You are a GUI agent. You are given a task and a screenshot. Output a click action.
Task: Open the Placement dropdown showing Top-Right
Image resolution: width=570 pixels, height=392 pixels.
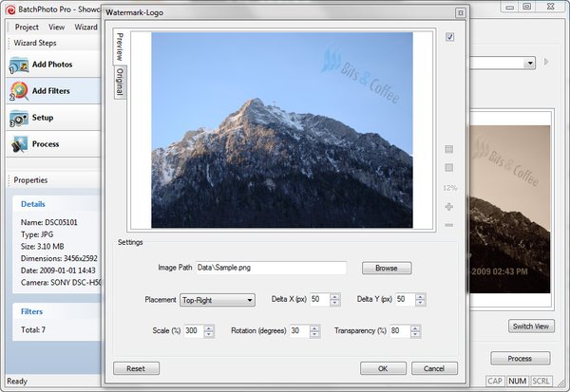click(x=218, y=300)
